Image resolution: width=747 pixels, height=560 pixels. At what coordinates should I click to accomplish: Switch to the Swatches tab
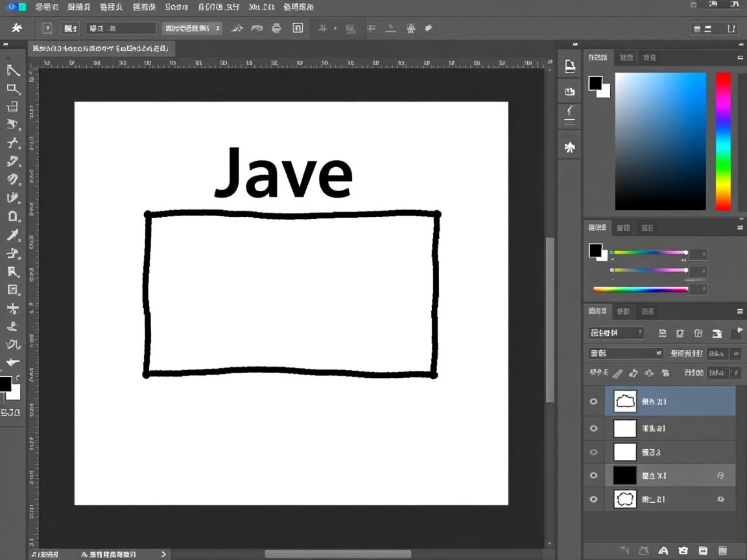click(623, 227)
